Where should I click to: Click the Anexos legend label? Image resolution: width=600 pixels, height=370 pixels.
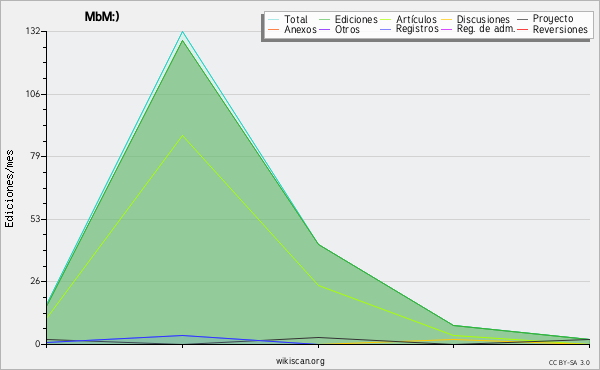300,29
